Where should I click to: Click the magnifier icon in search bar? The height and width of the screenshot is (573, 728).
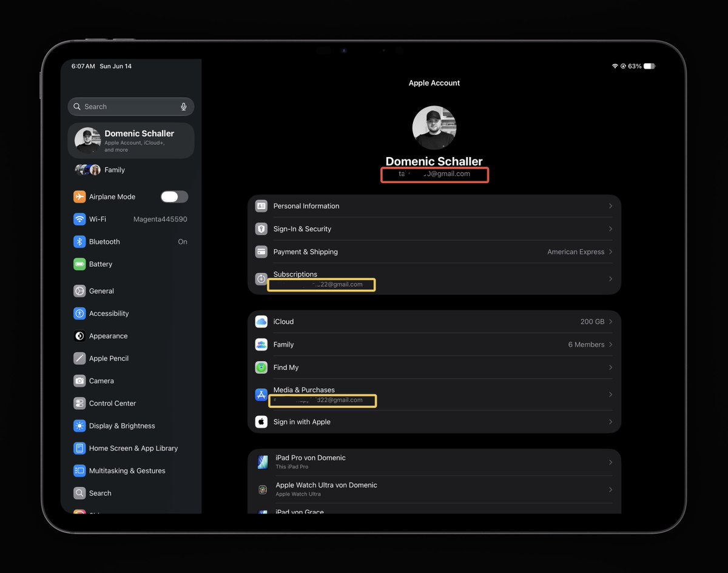pyautogui.click(x=77, y=107)
